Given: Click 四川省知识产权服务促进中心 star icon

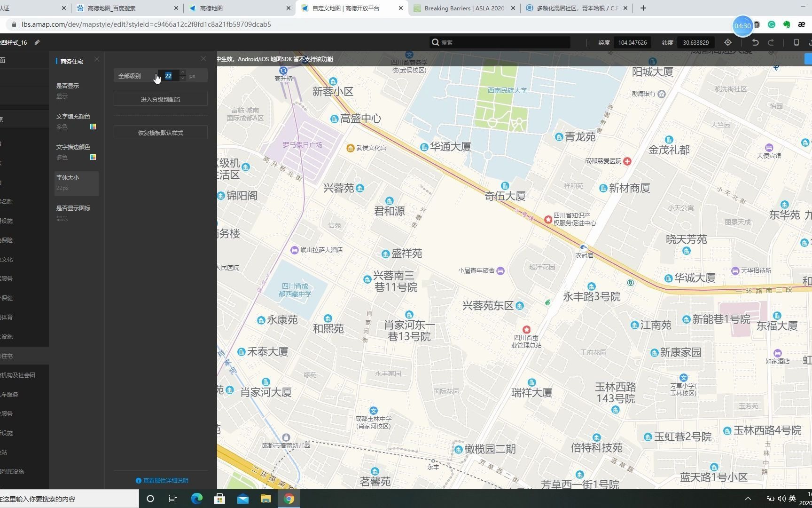Looking at the screenshot, I should 548,220.
